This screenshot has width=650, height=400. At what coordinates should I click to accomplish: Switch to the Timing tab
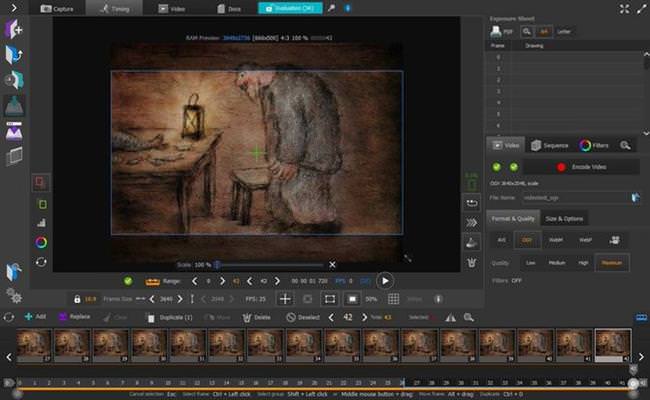pyautogui.click(x=114, y=8)
